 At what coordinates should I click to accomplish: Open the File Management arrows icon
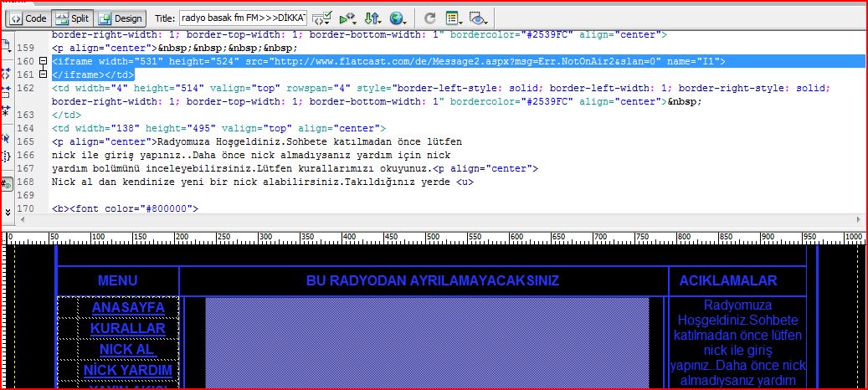coord(372,18)
